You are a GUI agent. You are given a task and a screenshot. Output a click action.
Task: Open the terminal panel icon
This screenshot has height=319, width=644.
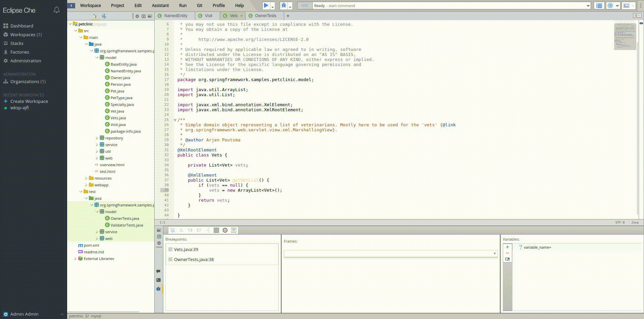click(x=158, y=280)
